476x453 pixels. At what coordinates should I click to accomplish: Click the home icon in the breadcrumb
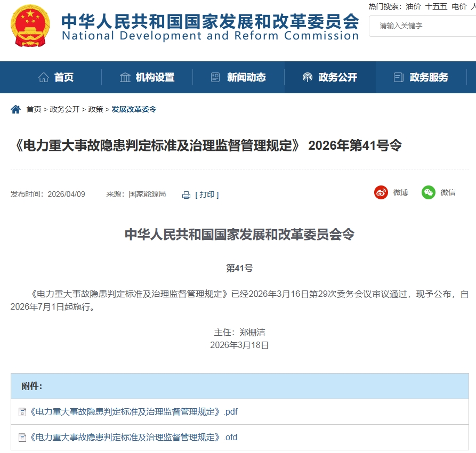[x=15, y=109]
